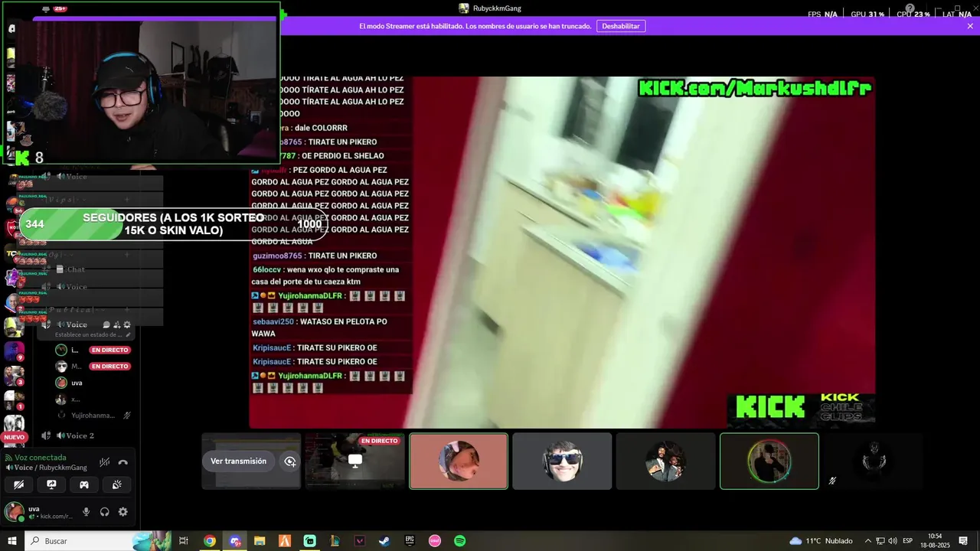The width and height of the screenshot is (980, 551).
Task: Click Deshabilitar in the Streamer mode banner
Action: tap(621, 26)
